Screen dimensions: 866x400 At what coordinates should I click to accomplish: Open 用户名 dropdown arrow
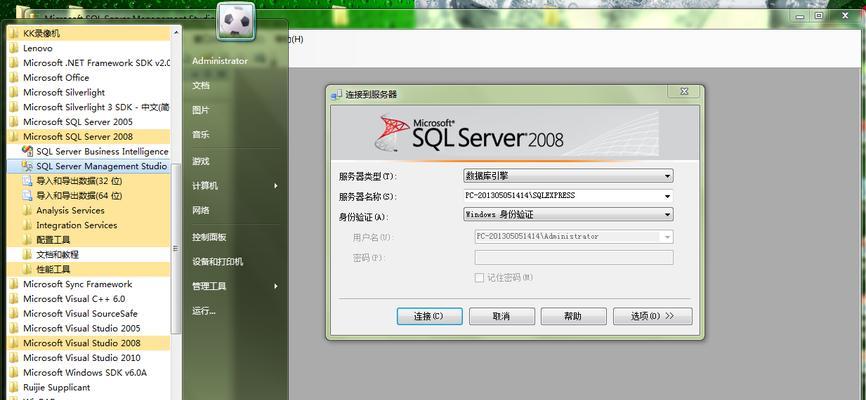pos(668,237)
